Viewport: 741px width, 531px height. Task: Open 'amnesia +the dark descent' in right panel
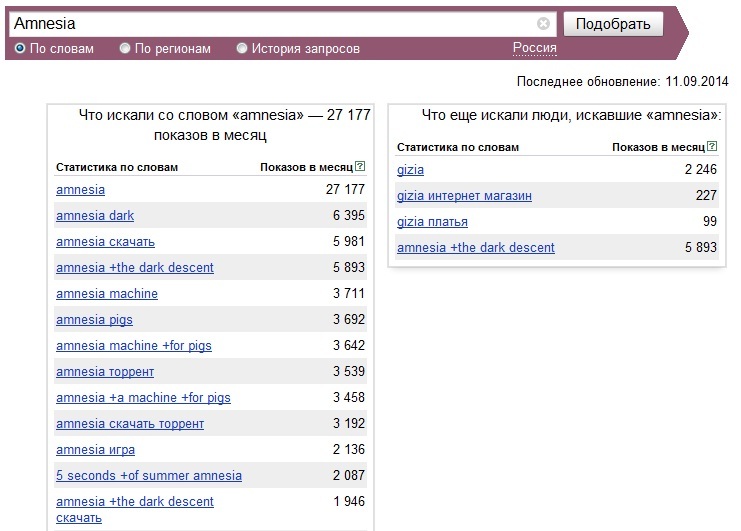[x=475, y=248]
